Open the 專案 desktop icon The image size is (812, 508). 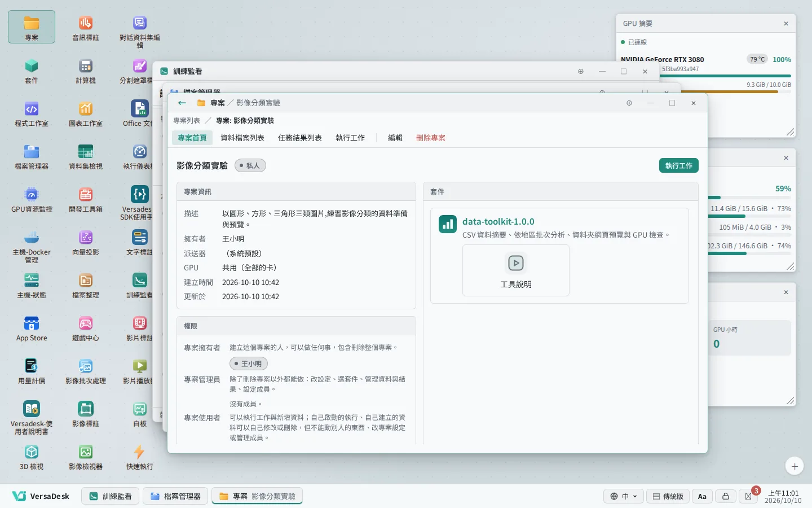[x=32, y=27]
